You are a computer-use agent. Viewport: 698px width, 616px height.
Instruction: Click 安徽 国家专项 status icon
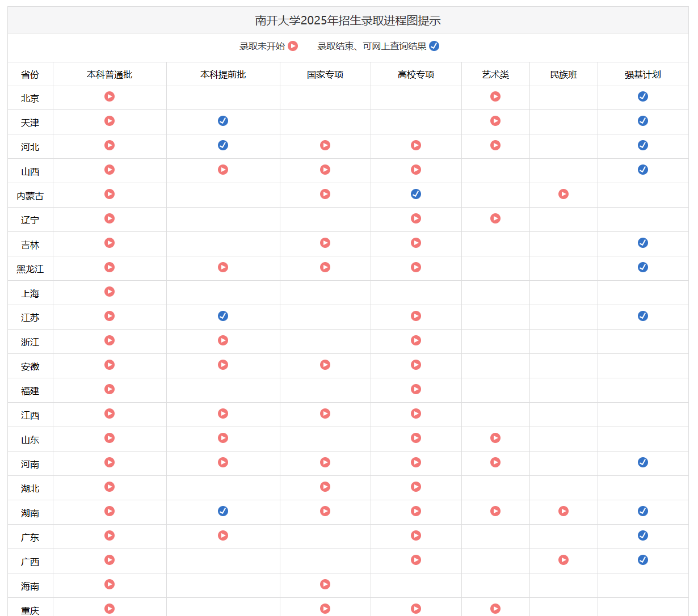[x=325, y=365]
